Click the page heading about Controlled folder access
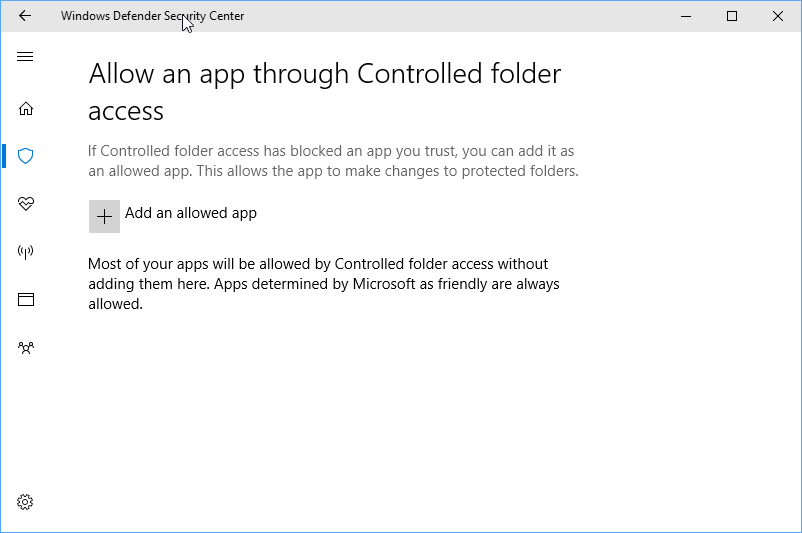This screenshot has width=802, height=533. [x=324, y=92]
